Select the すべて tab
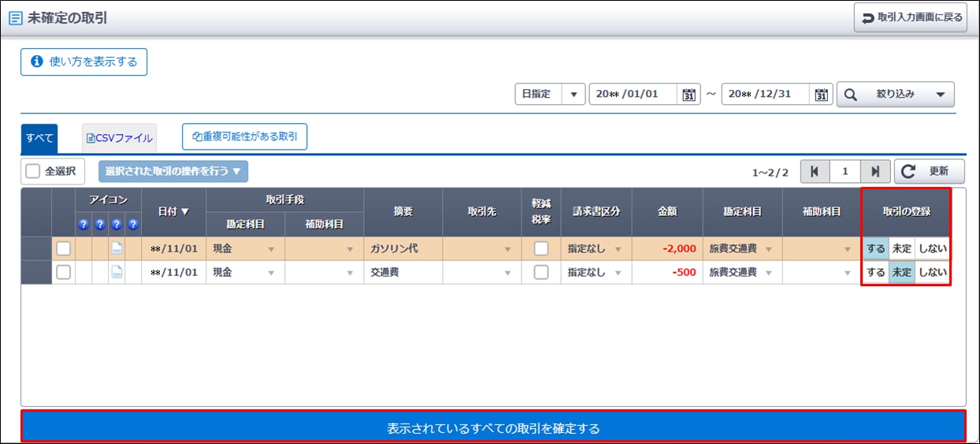 (x=39, y=138)
